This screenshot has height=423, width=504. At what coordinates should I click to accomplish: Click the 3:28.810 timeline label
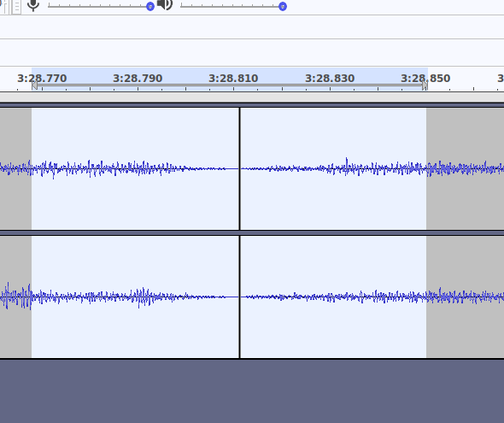pos(233,78)
